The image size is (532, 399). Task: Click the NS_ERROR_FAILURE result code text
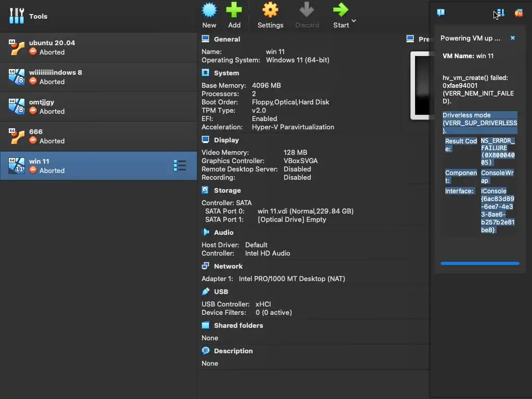click(498, 151)
